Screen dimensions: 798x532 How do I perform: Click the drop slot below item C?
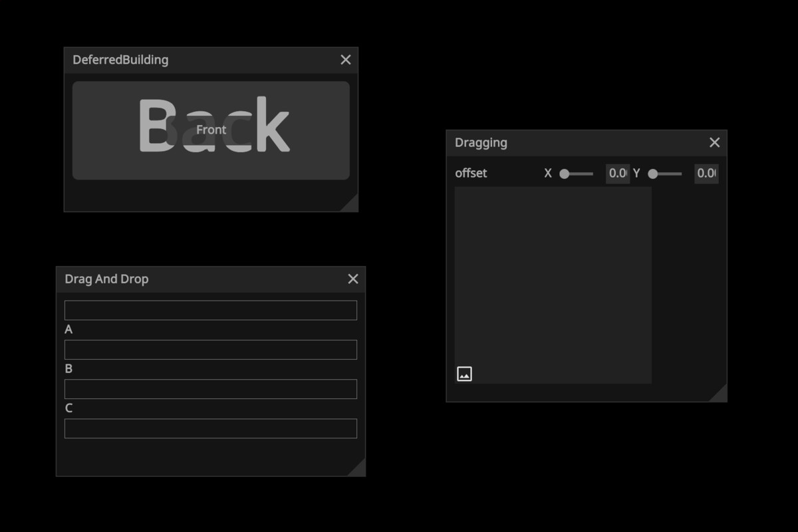click(211, 428)
